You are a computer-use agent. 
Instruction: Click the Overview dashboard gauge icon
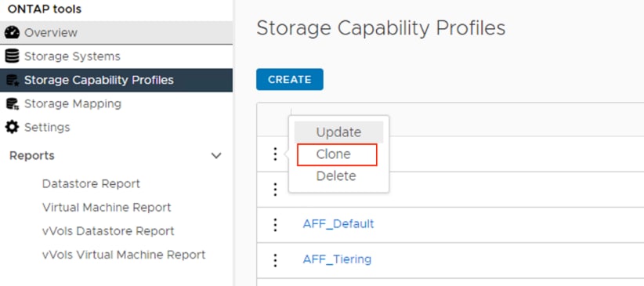[x=13, y=32]
